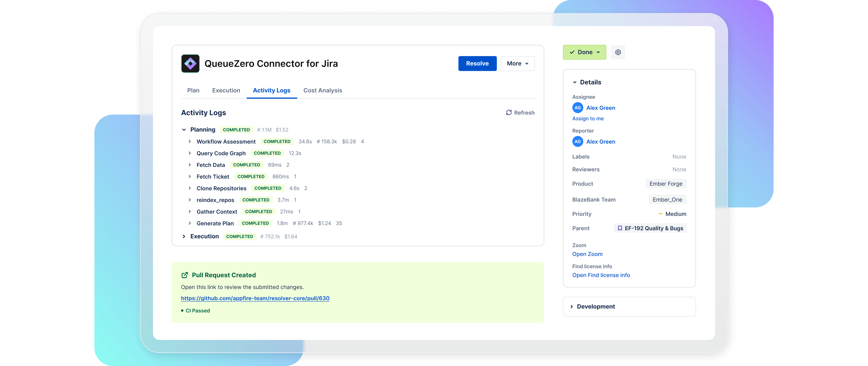Expand the Gather Context row
The image size is (868, 366).
[x=190, y=212]
